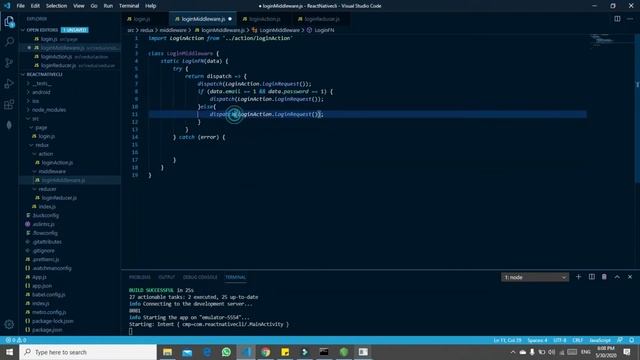Open the Search view in activity bar
The height and width of the screenshot is (360, 640).
[x=9, y=42]
